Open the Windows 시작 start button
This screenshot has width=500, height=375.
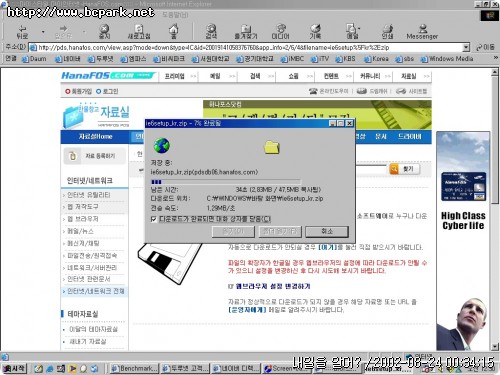coord(14,368)
